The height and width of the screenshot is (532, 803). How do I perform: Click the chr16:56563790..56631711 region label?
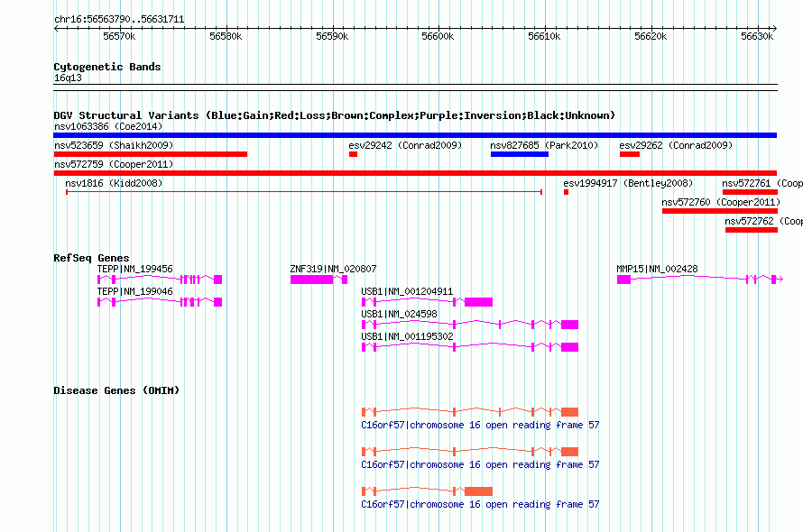coord(119,19)
